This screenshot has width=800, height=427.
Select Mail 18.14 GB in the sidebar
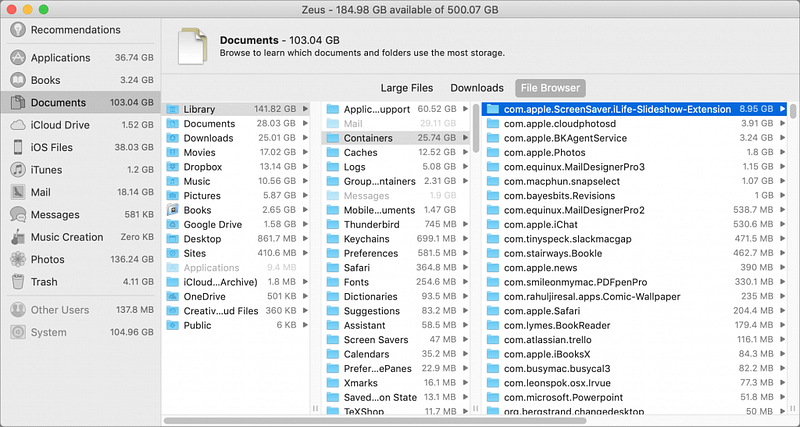click(80, 192)
